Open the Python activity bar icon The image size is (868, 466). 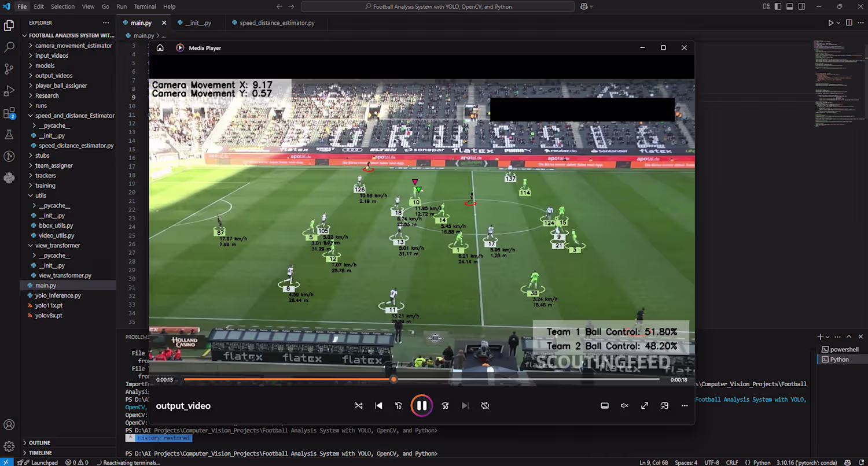[x=9, y=178]
